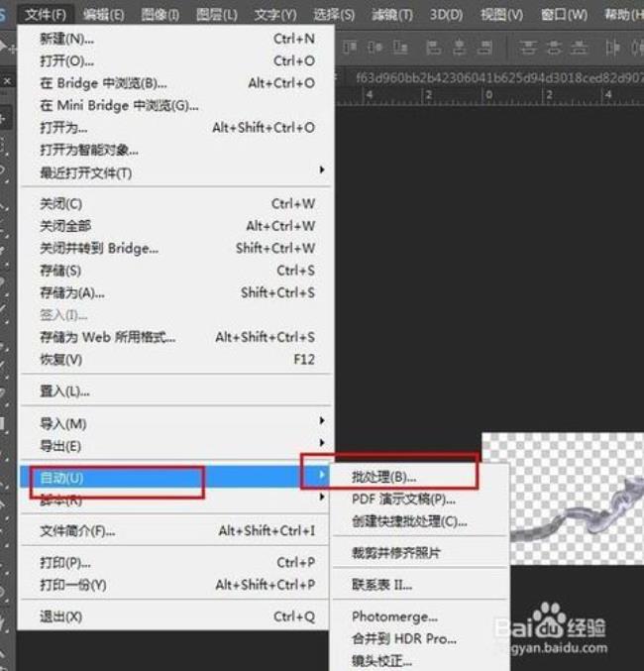Choose 恢复(V) menu entry

tap(176, 360)
